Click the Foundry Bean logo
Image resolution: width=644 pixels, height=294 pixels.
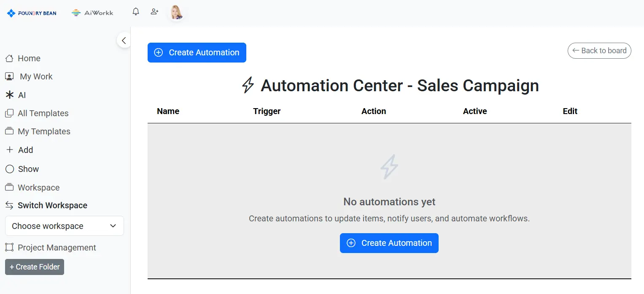(32, 13)
